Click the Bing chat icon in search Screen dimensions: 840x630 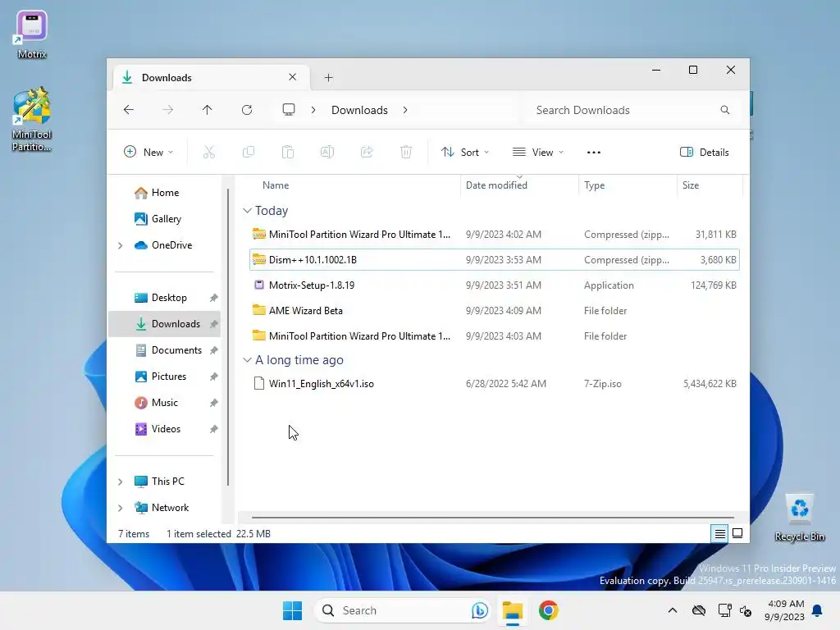coord(479,610)
